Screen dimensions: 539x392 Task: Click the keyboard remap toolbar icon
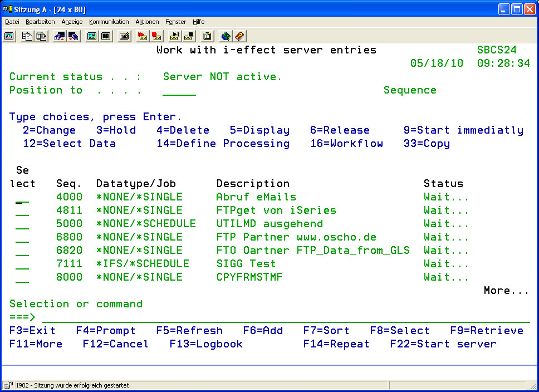125,36
